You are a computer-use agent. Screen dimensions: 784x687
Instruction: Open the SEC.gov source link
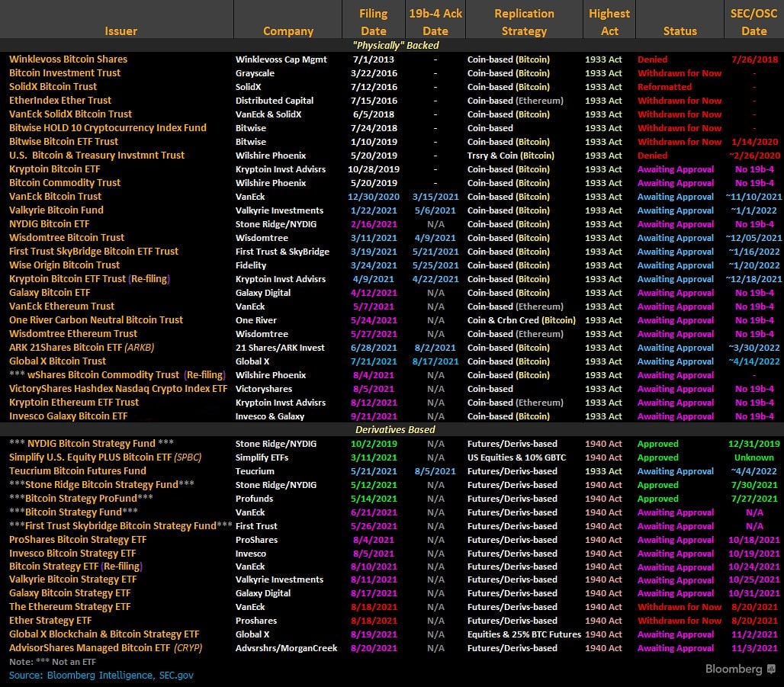pyautogui.click(x=176, y=676)
